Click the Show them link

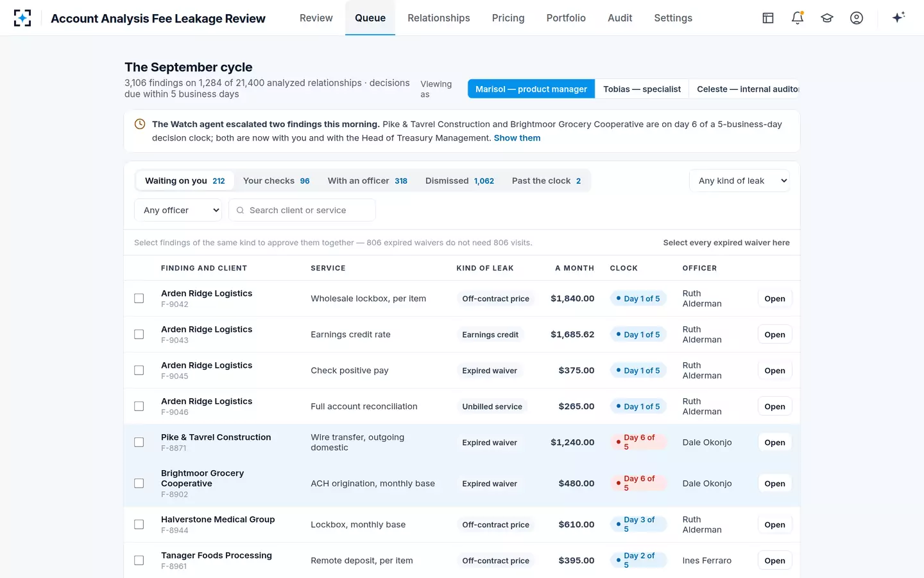tap(517, 138)
